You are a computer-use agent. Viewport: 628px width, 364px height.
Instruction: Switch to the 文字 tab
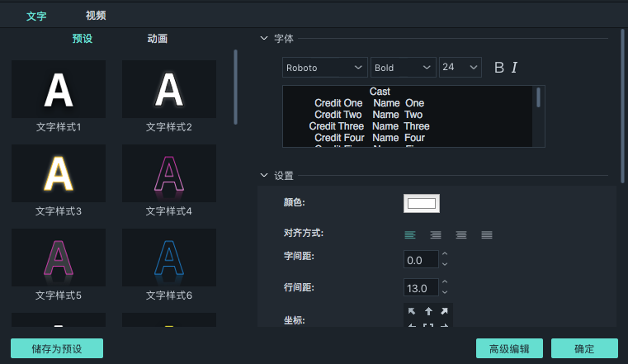36,16
